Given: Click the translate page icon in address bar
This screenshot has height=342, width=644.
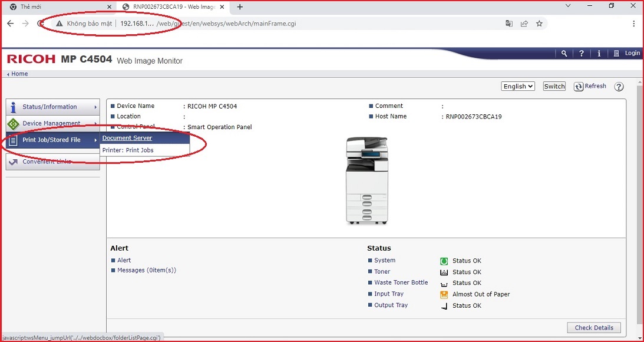Looking at the screenshot, I should (x=509, y=24).
